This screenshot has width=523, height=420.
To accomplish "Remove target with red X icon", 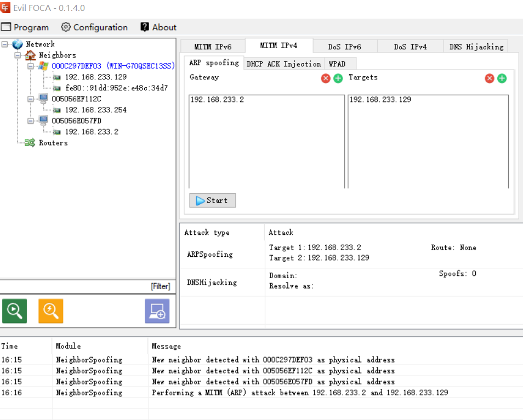I will (x=490, y=78).
